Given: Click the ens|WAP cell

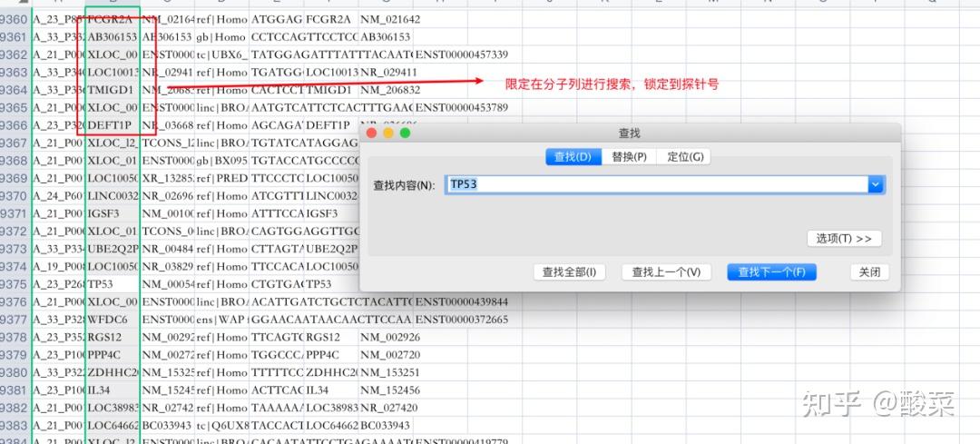Looking at the screenshot, I should [222, 320].
